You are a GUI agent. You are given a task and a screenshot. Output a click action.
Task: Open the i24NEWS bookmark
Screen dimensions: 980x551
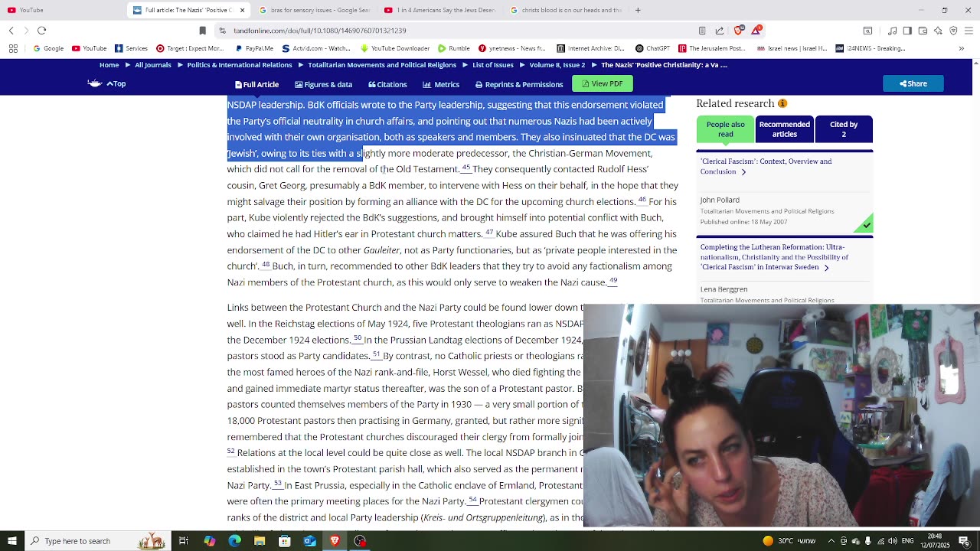(871, 48)
